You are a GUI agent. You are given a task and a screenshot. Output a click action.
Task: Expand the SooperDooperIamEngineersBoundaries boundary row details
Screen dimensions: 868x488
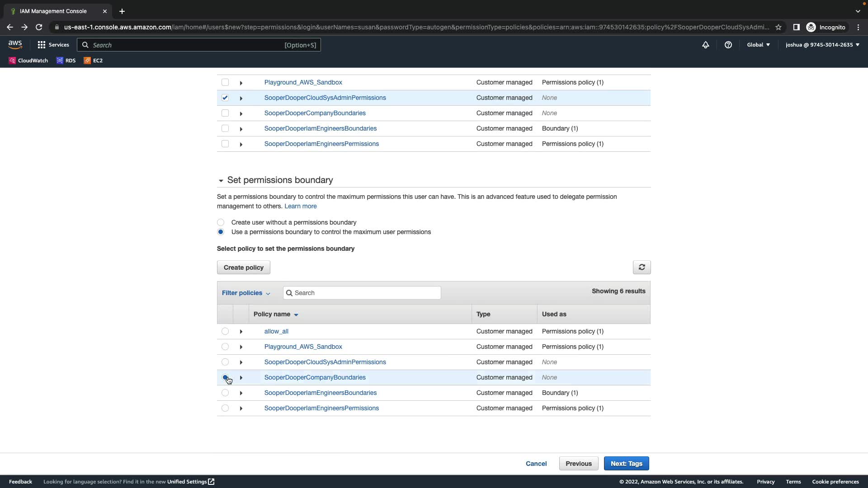(241, 393)
